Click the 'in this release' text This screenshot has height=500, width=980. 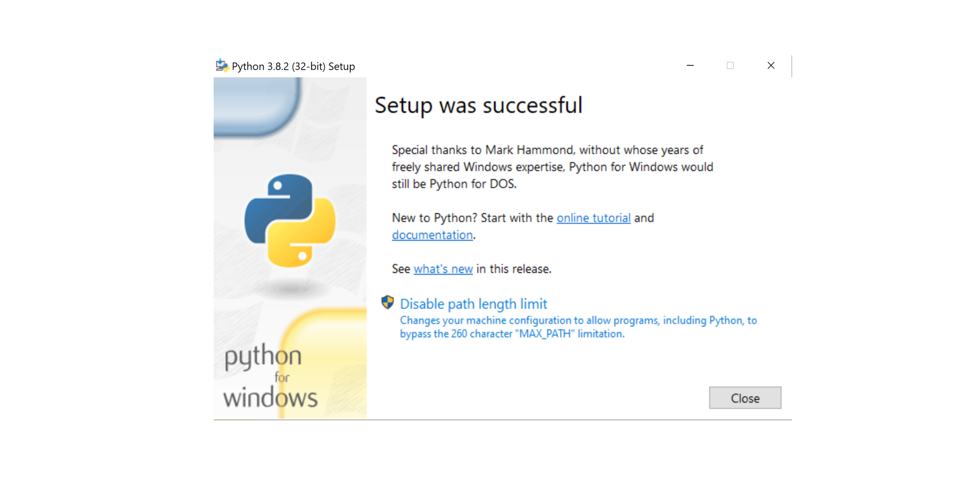[x=514, y=269]
